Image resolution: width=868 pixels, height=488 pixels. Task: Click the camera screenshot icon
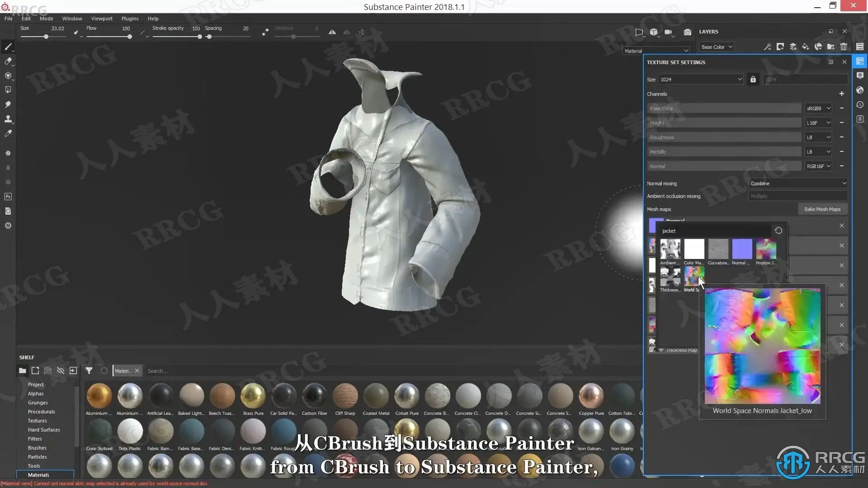point(687,32)
